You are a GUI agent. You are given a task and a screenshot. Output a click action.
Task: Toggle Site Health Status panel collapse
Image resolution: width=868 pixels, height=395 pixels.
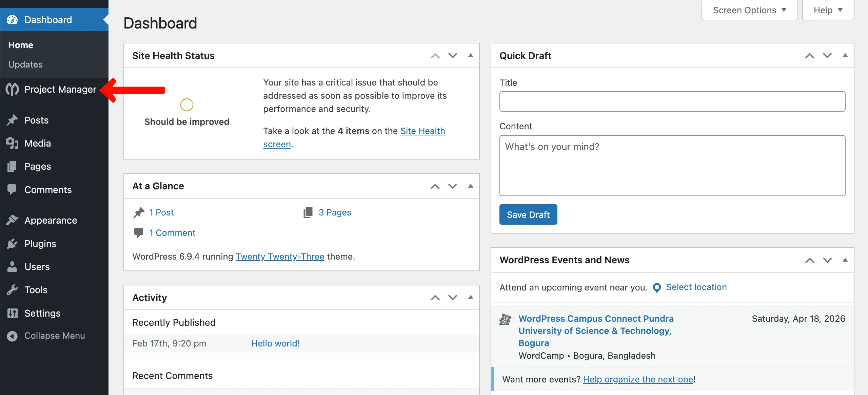point(471,55)
